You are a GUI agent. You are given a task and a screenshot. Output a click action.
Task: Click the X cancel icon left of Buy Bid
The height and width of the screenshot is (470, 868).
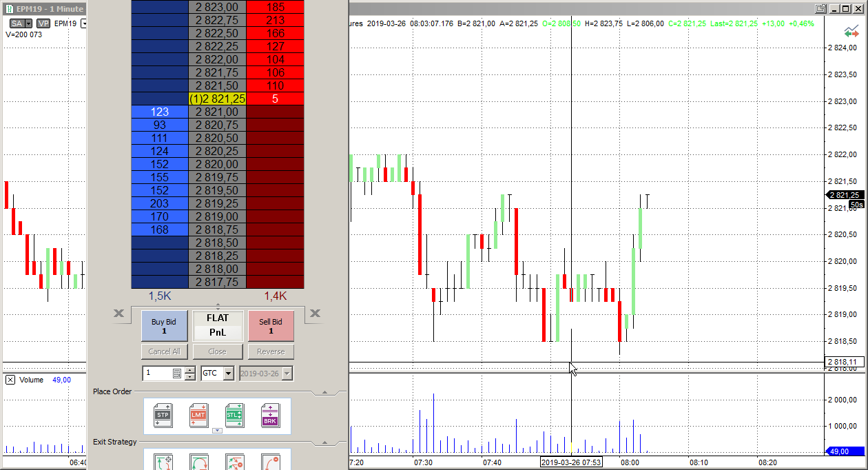(x=119, y=314)
